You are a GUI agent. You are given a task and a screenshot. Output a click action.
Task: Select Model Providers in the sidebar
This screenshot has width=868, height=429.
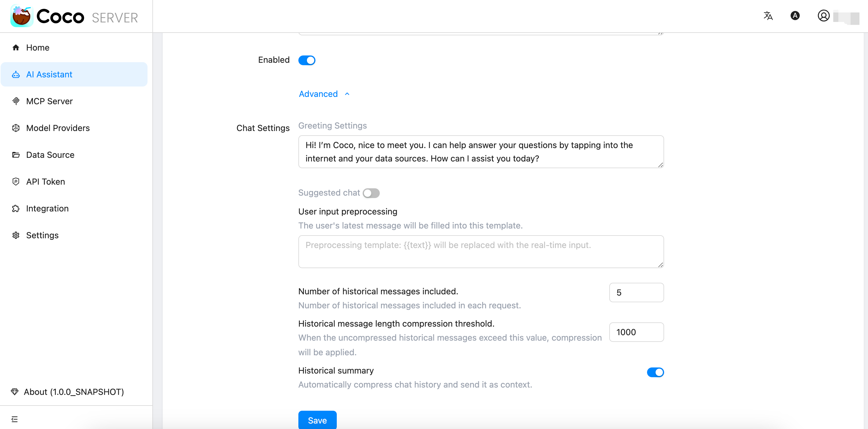[x=74, y=128]
